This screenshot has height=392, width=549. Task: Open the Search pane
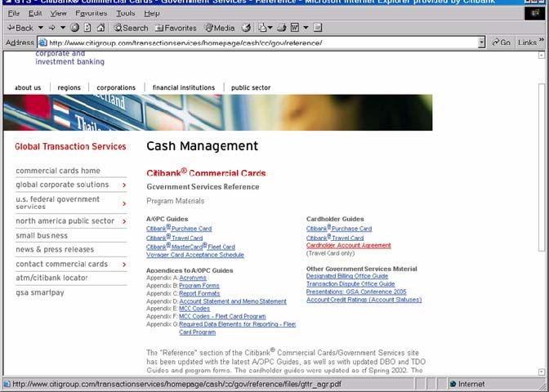coord(131,28)
